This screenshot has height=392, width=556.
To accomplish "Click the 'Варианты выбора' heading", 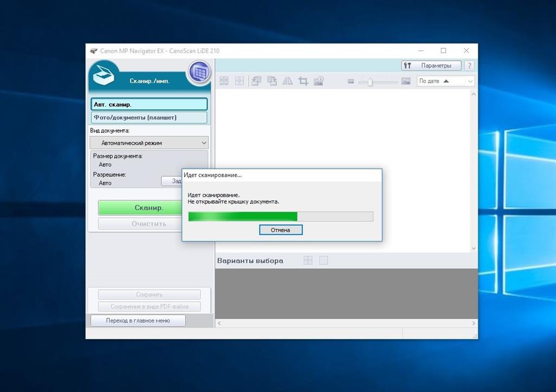I will point(250,261).
